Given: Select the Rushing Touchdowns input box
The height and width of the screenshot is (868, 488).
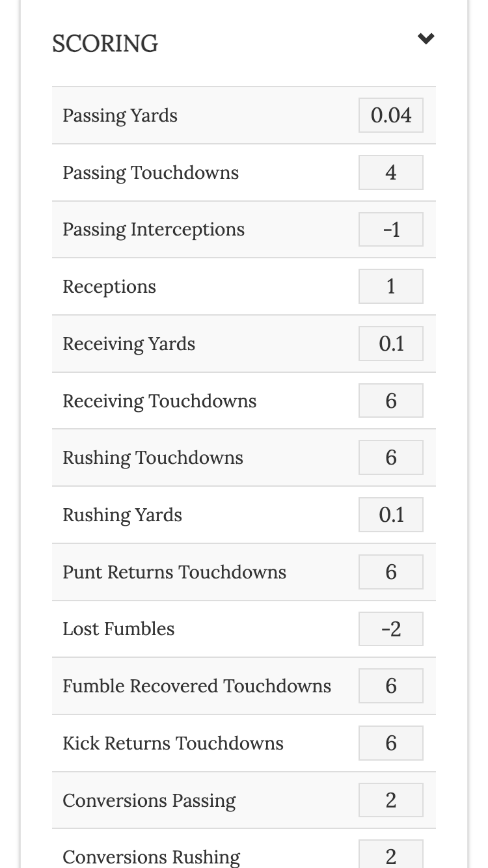Looking at the screenshot, I should (x=390, y=457).
